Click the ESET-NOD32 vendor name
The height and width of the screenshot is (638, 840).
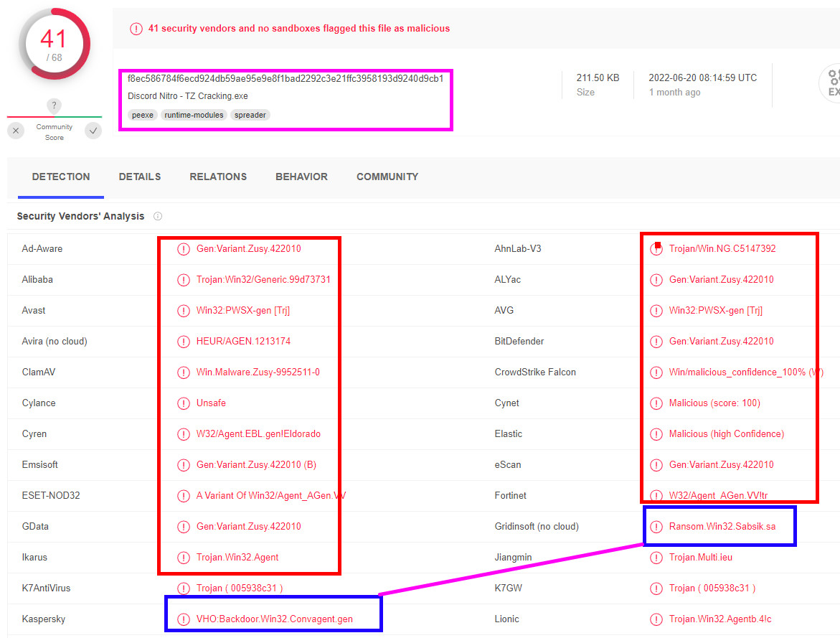pos(51,496)
